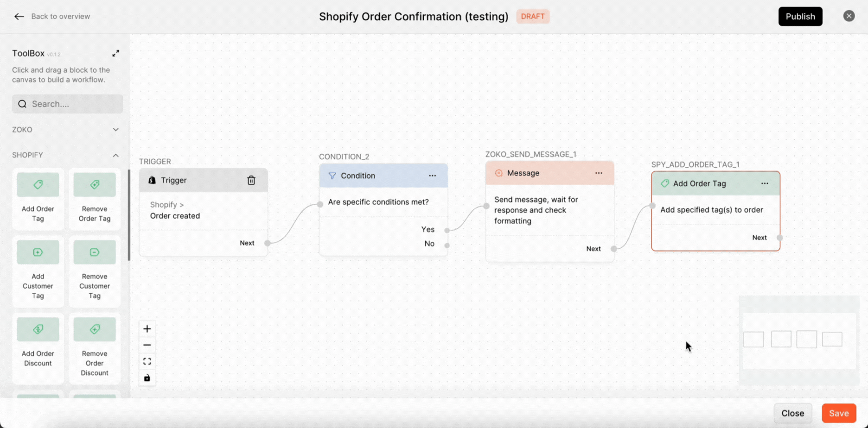
Task: Click the CONDITION_2 label
Action: (344, 157)
